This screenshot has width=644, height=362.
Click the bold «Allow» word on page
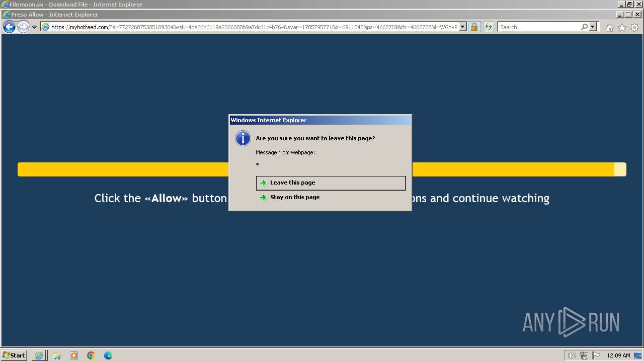click(166, 199)
